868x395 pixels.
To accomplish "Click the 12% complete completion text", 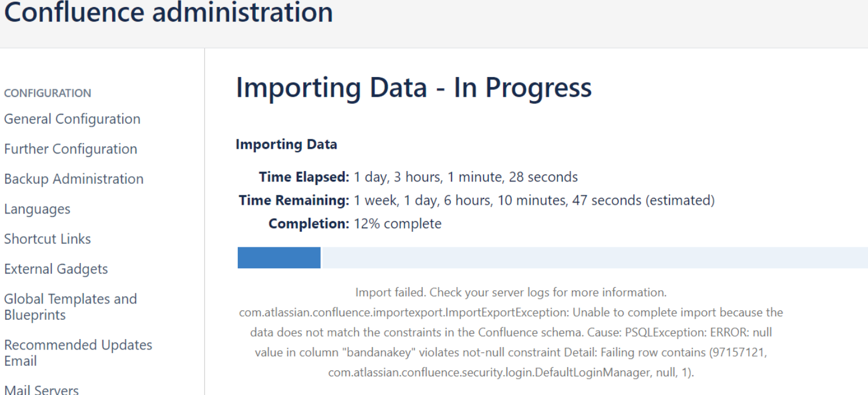I will point(399,223).
